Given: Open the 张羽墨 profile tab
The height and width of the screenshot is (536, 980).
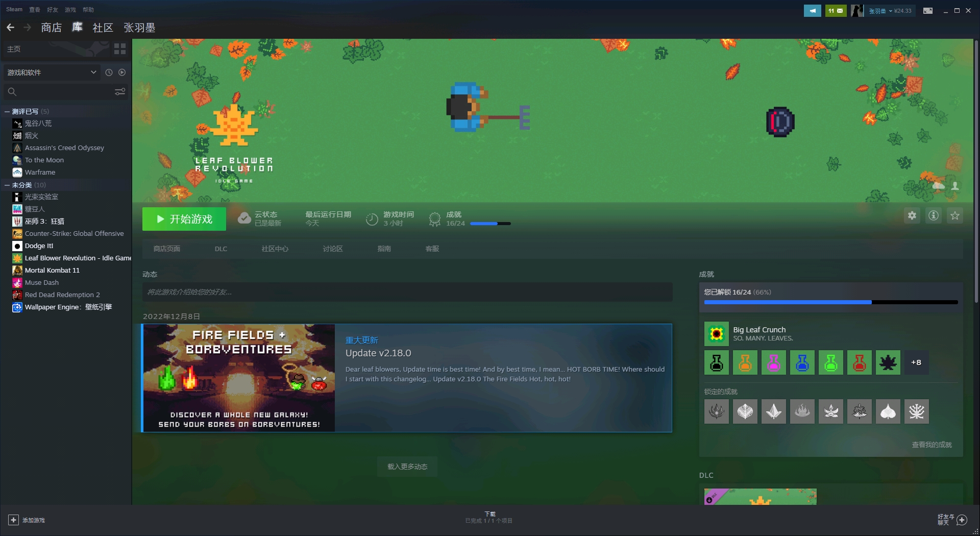Looking at the screenshot, I should pos(139,28).
